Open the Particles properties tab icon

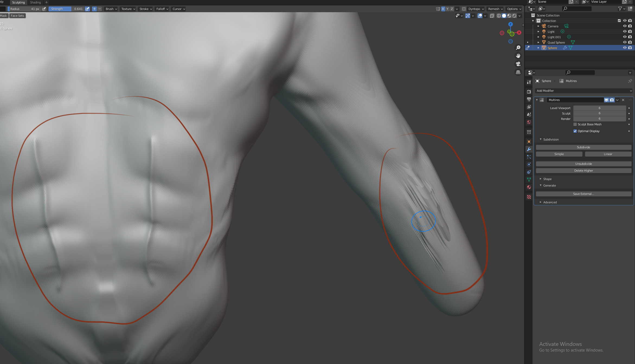point(529,157)
